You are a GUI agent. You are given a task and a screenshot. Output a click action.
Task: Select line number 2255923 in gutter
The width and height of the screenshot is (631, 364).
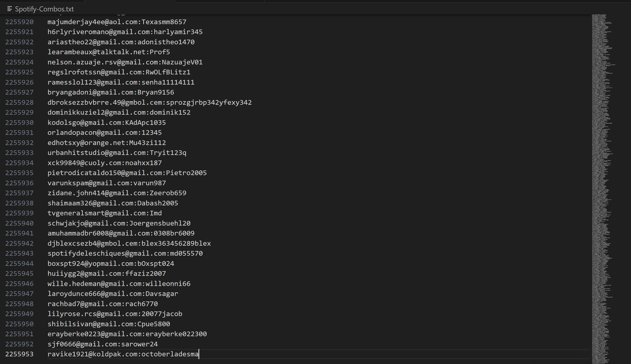click(19, 52)
